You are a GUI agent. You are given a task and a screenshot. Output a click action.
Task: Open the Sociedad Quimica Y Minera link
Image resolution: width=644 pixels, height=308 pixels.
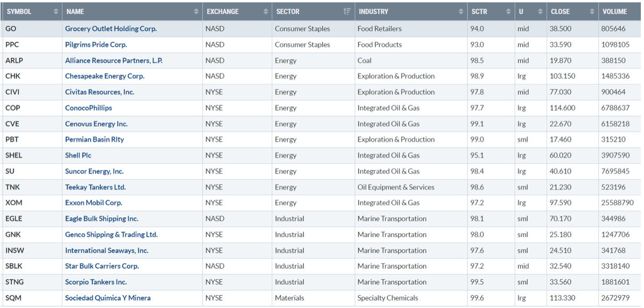tap(107, 298)
